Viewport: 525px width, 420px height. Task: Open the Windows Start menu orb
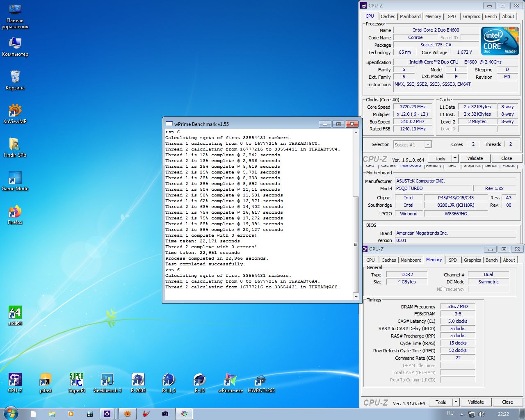[11, 414]
